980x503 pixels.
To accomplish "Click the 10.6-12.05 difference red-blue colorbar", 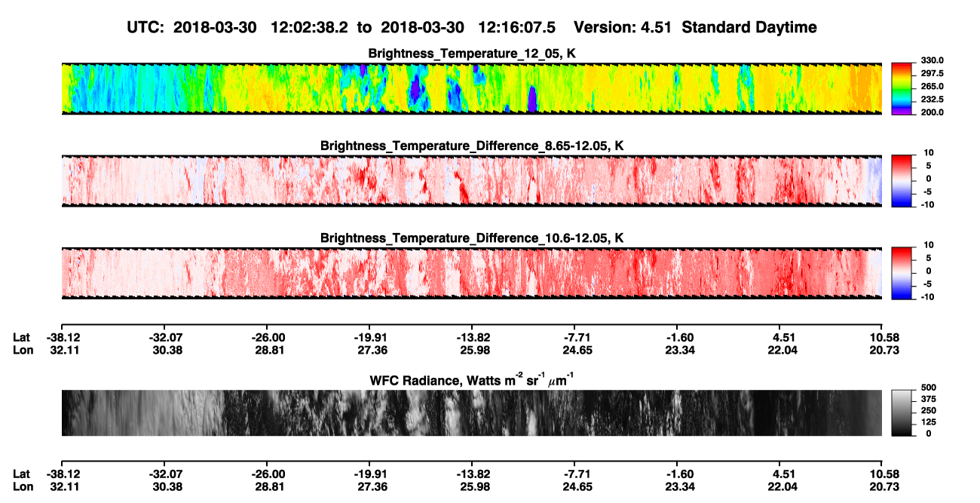I will [x=903, y=273].
